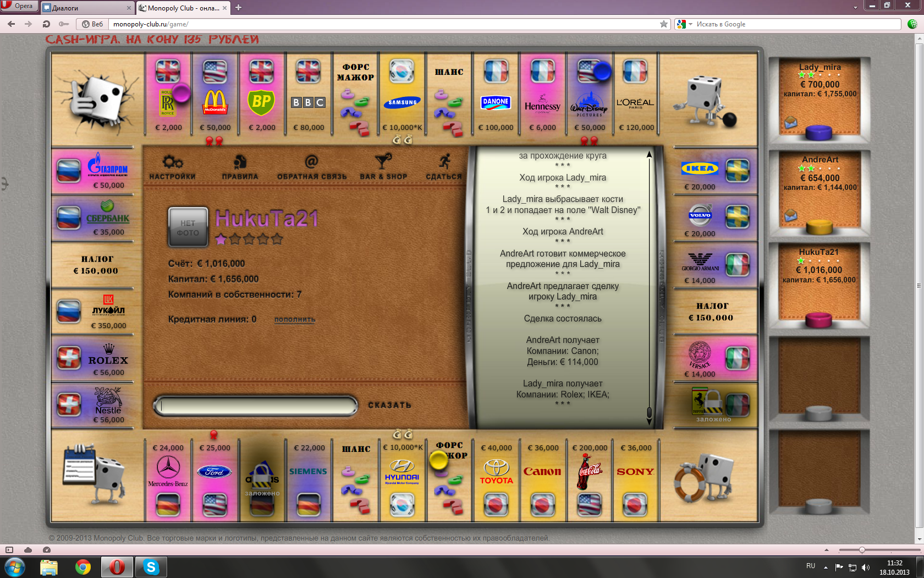924x578 pixels.
Task: Select the Toyota property cell
Action: 496,480
